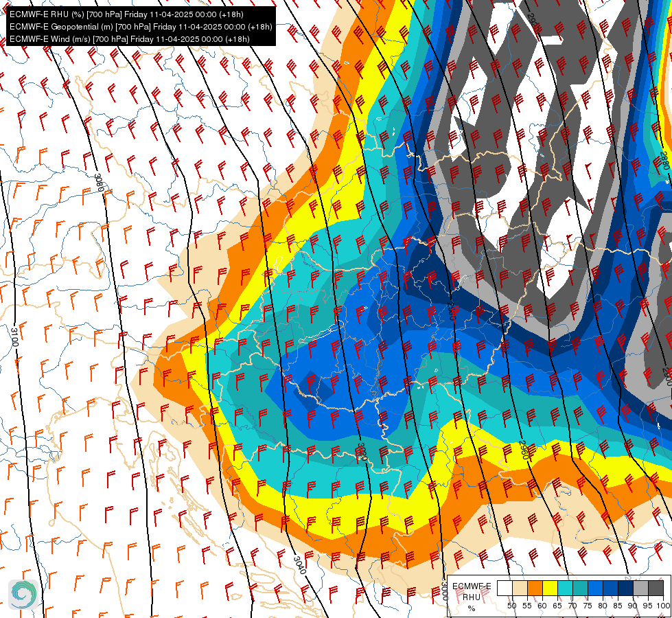Click the legend tick value 85

click(618, 606)
